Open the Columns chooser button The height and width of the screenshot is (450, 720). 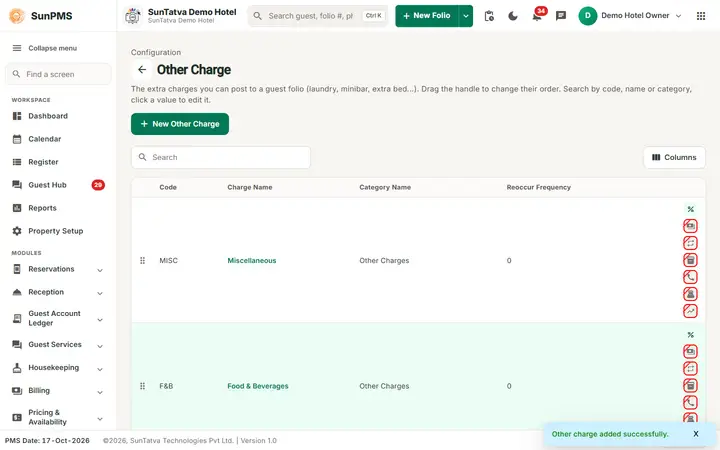[674, 158]
